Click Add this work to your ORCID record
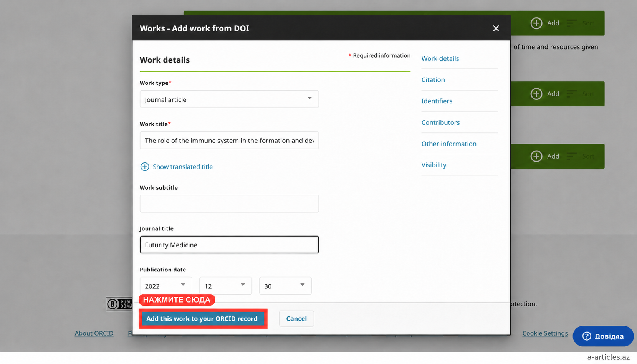This screenshot has height=364, width=637. (202, 319)
